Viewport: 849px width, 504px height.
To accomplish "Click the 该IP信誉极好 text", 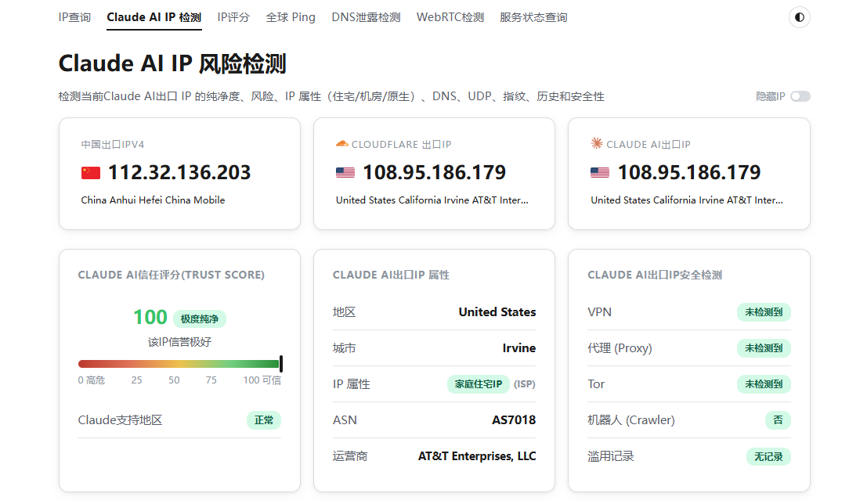I will point(179,342).
